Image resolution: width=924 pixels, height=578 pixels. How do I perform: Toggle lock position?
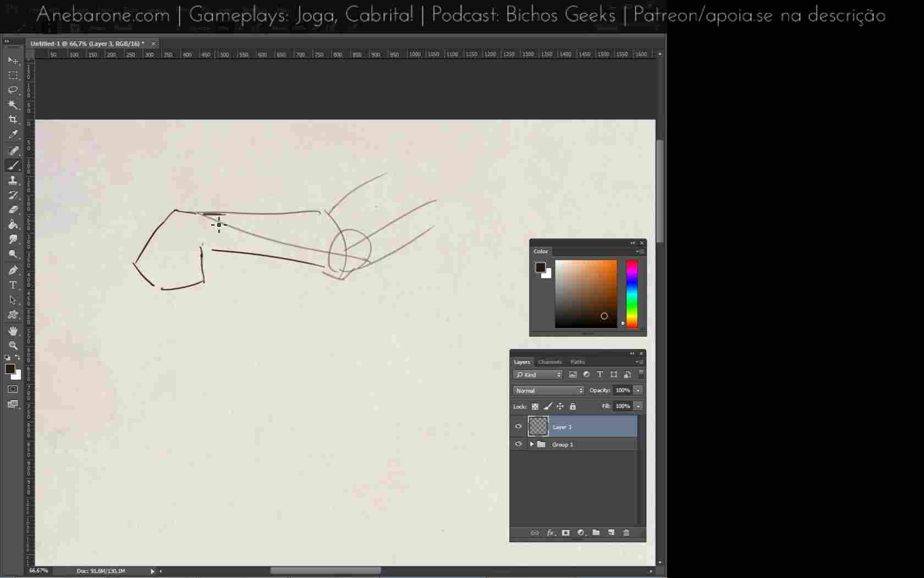click(560, 406)
